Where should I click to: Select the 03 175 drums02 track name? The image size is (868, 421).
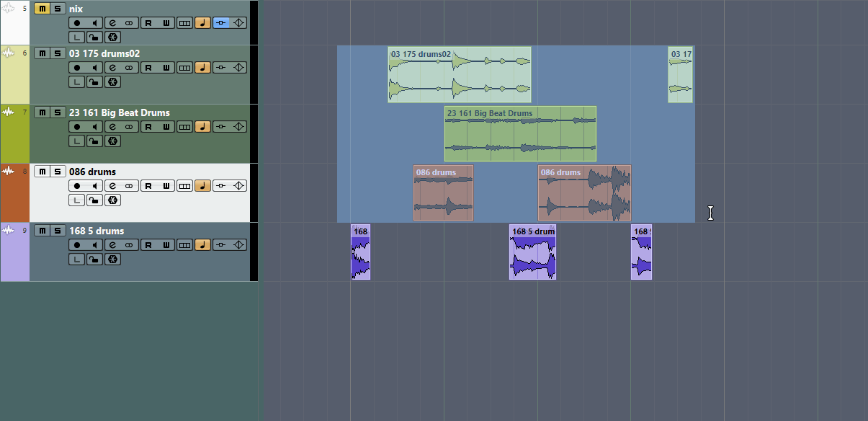click(104, 53)
